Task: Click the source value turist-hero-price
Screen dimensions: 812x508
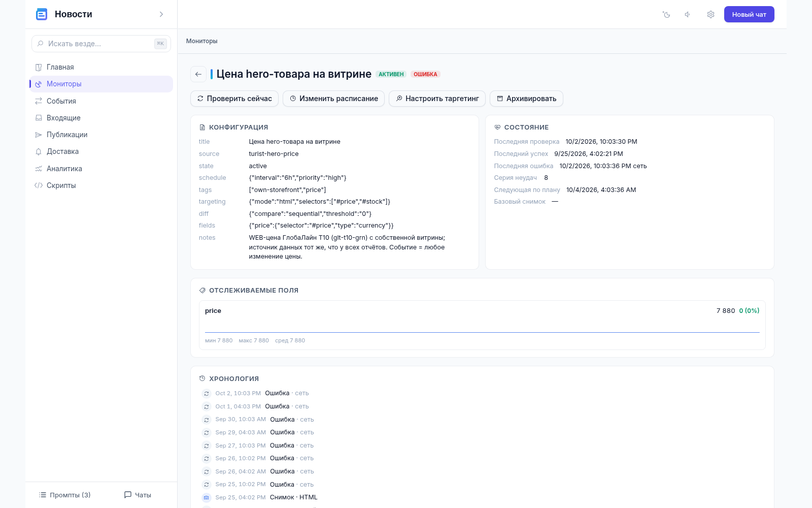Action: (x=274, y=154)
